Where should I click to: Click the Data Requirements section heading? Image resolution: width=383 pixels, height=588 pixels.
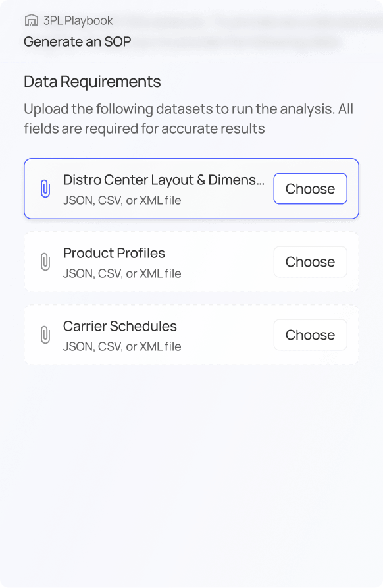[x=92, y=81]
